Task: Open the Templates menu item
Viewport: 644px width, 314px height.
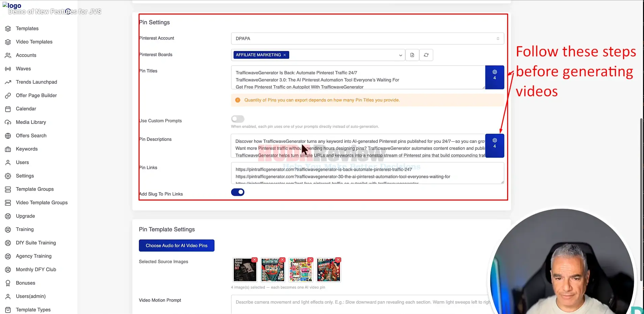Action: click(x=27, y=29)
